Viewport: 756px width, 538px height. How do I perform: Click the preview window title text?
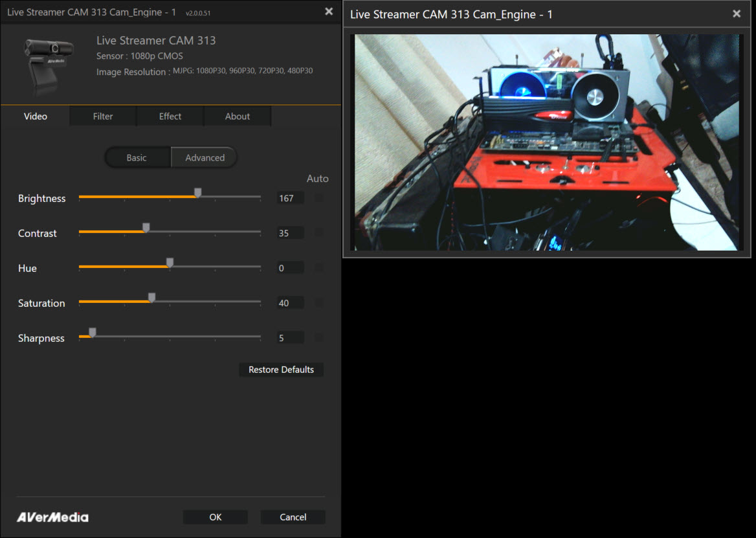(451, 14)
